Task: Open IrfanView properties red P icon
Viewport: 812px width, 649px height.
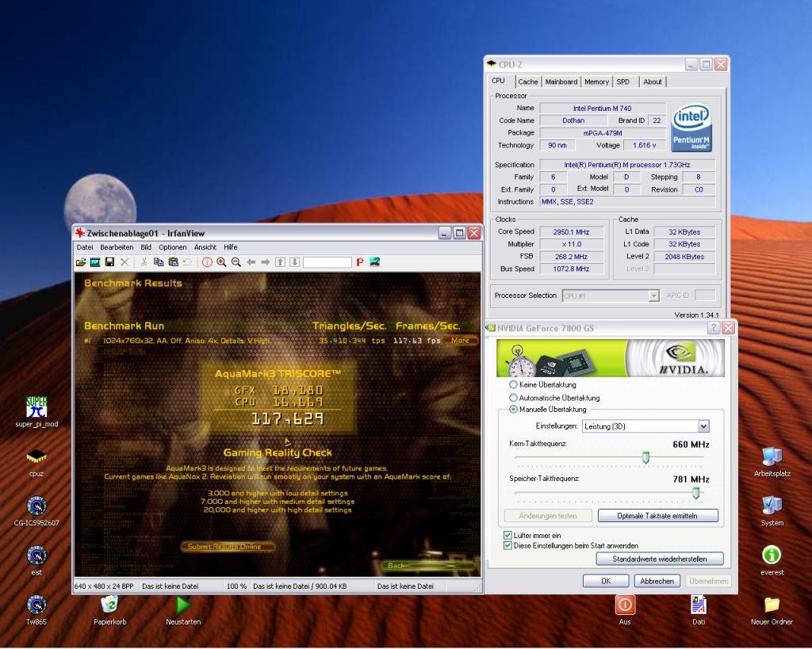Action: [x=360, y=262]
